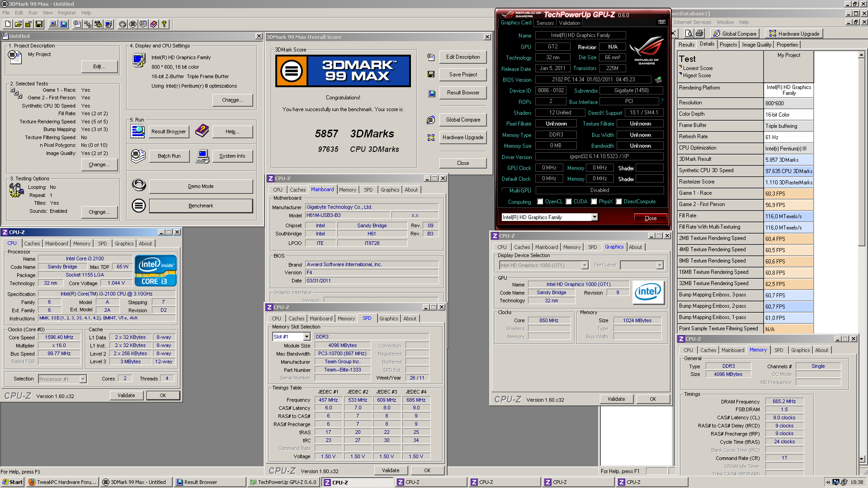The width and height of the screenshot is (868, 488).
Task: Click the Bus Interface question mark in GPU-Z
Action: (662, 101)
